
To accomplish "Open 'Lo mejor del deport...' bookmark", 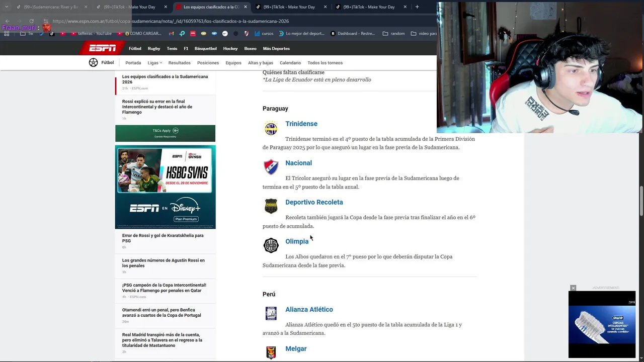I will tap(301, 34).
